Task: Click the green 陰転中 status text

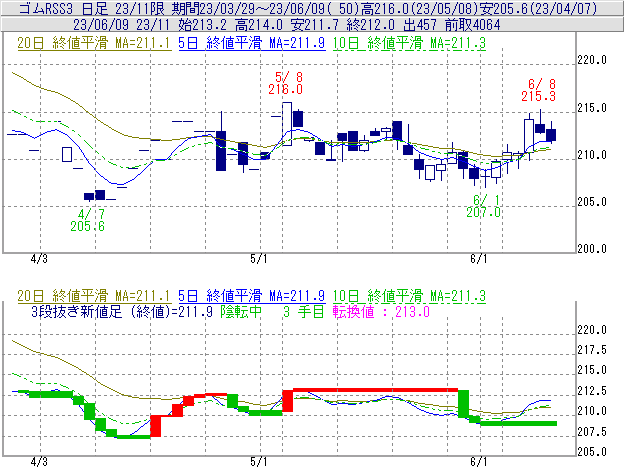Action: [x=241, y=311]
